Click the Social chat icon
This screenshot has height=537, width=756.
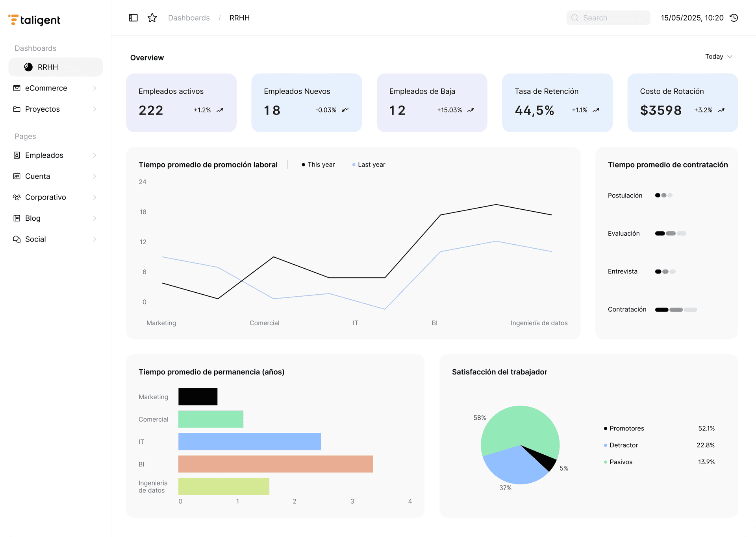(17, 239)
